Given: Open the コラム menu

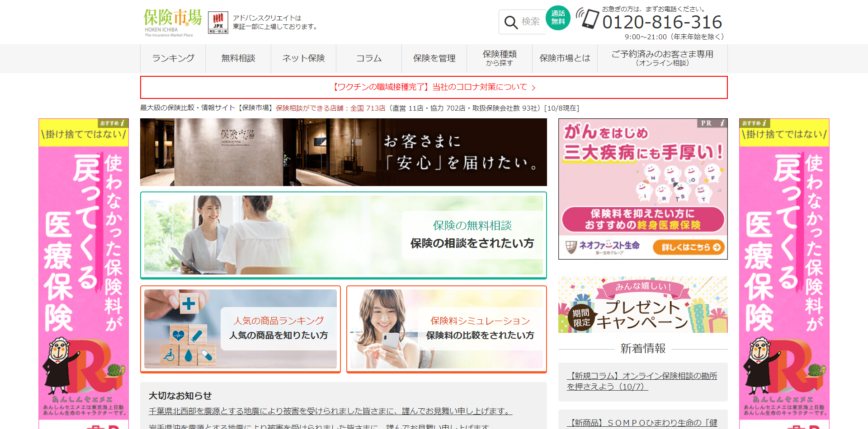Looking at the screenshot, I should click(369, 58).
